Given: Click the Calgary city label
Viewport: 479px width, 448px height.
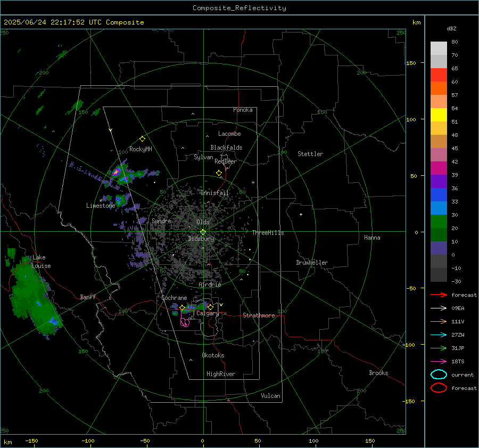Looking at the screenshot, I should click(208, 313).
